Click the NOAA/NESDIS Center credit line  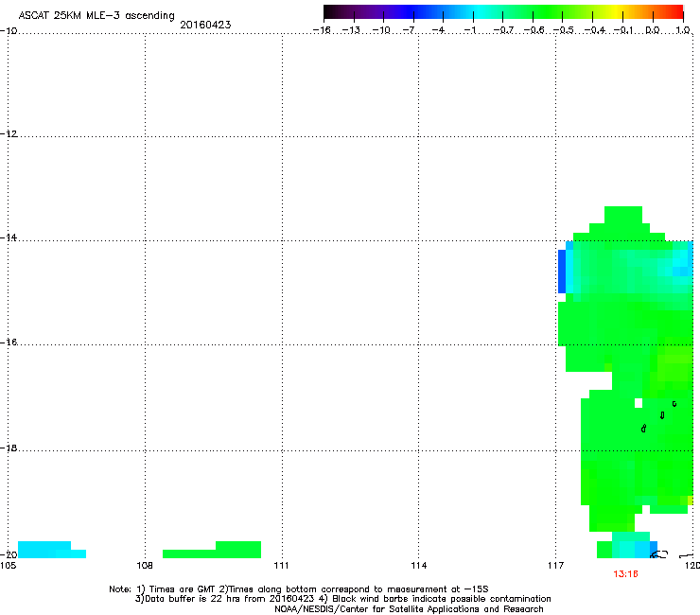(409, 609)
